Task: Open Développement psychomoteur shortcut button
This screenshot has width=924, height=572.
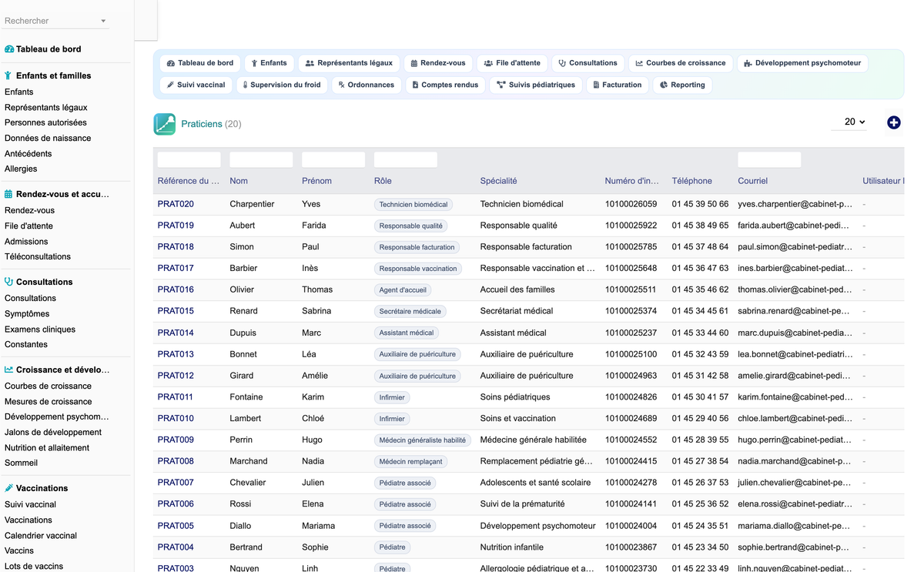Action: (802, 63)
